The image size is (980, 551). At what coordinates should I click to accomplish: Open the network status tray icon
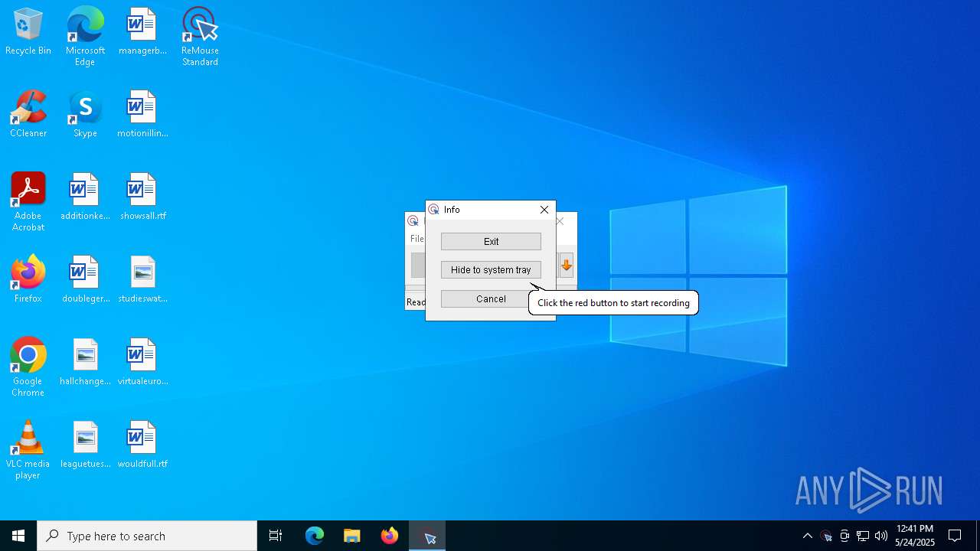(x=863, y=536)
